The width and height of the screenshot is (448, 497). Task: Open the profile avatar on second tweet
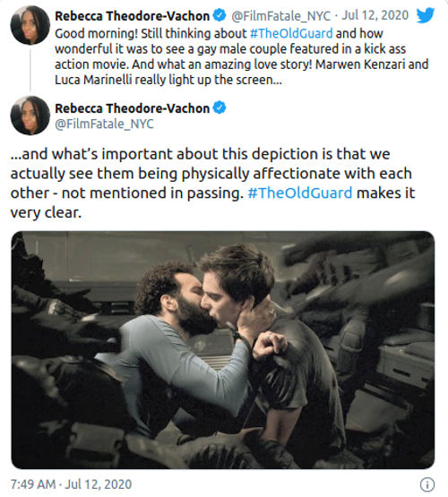point(30,116)
